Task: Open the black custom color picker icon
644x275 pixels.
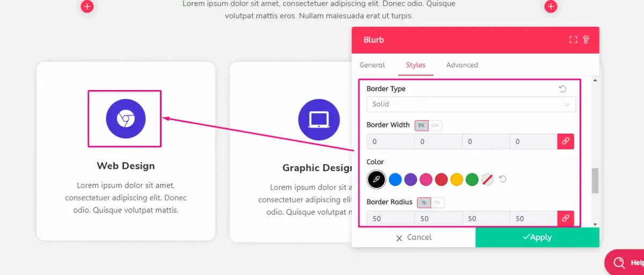Action: click(x=376, y=179)
